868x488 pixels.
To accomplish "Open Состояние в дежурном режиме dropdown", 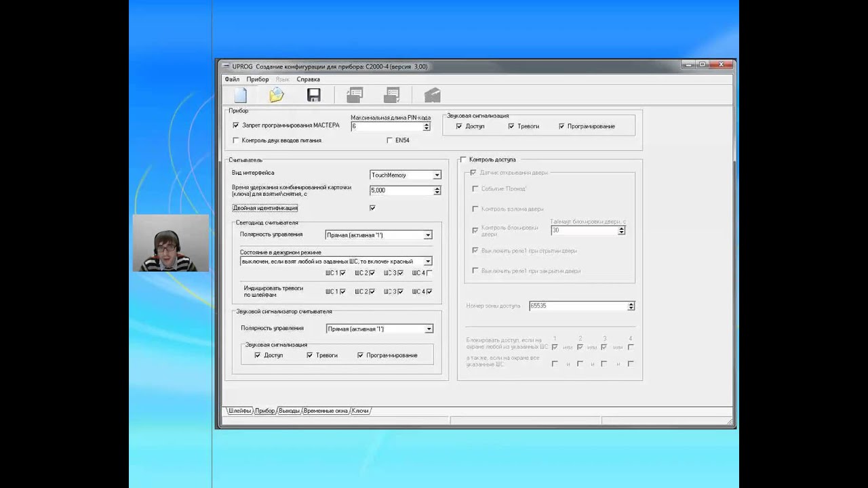I will coord(428,261).
